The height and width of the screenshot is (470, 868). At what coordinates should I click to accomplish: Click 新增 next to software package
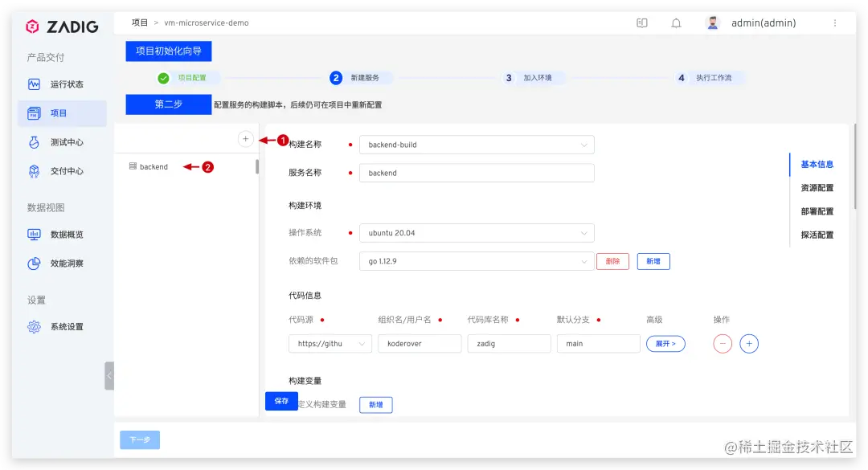pos(653,261)
